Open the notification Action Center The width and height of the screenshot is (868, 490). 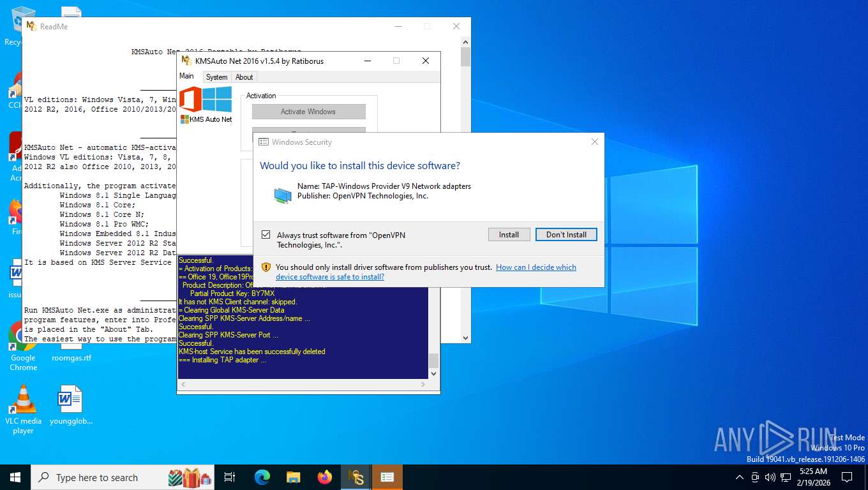click(x=847, y=477)
